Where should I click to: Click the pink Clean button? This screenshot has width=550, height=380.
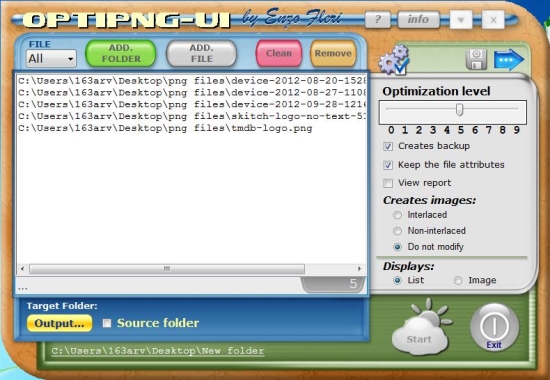279,53
